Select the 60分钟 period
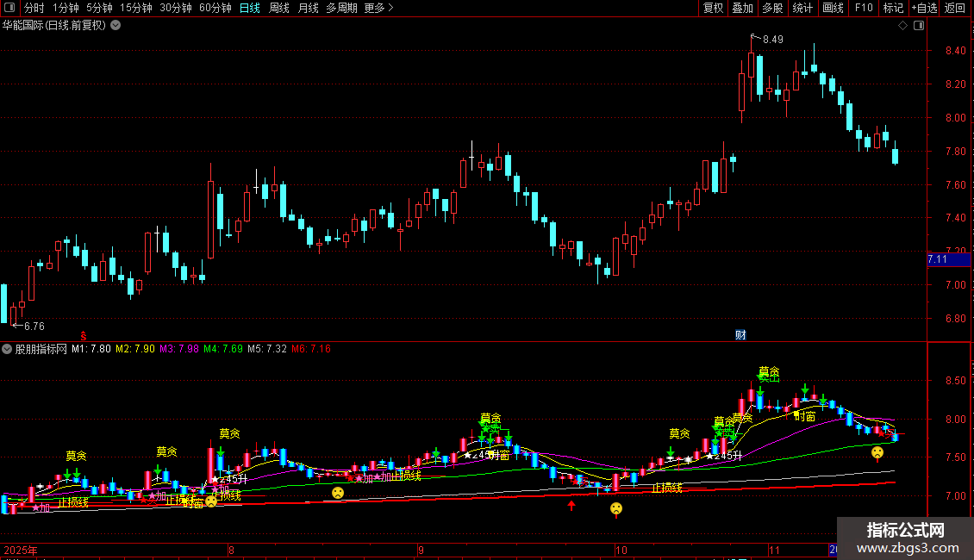 click(x=215, y=8)
